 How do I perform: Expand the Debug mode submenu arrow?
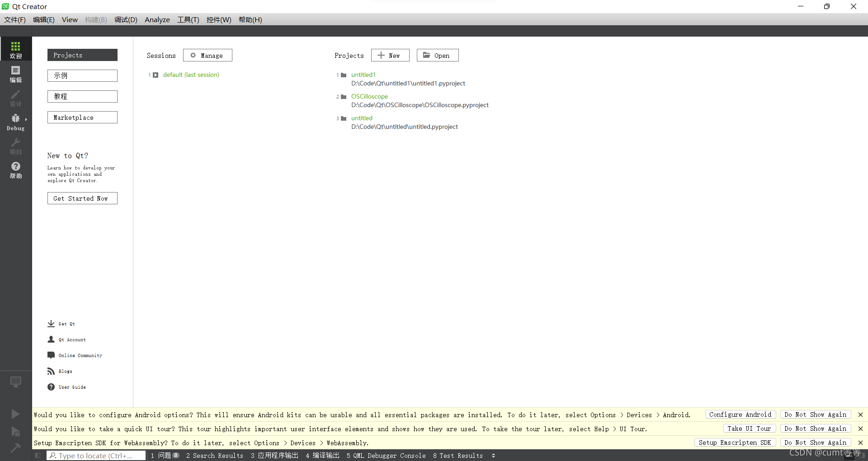tap(26, 119)
